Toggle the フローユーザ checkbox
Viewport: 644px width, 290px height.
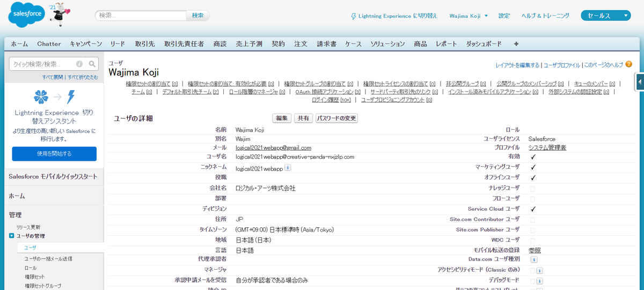click(533, 199)
